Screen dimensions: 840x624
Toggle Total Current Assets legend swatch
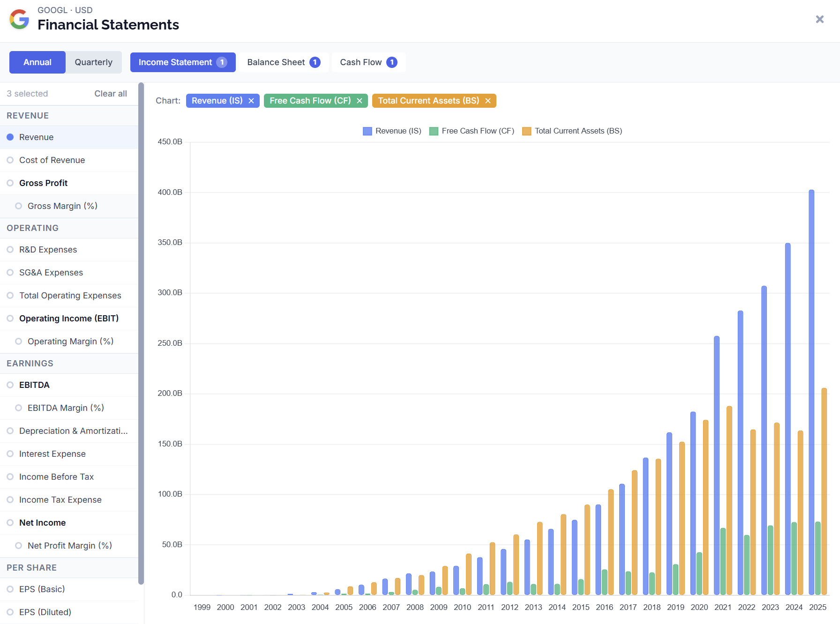[527, 131]
